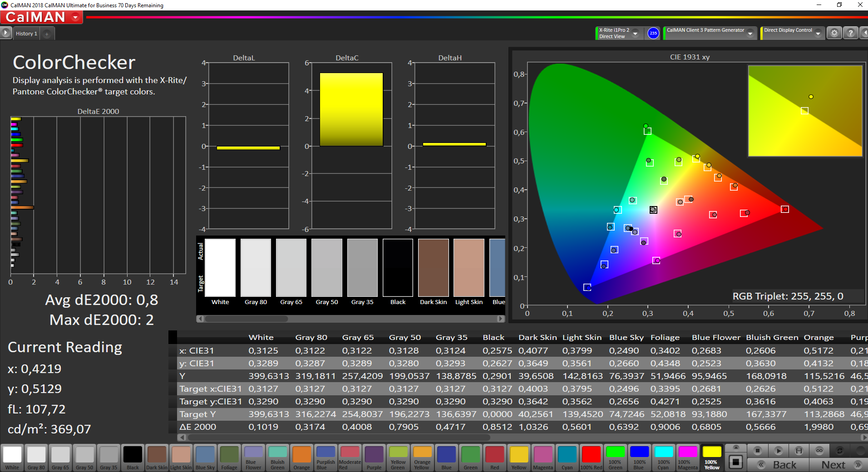
Task: Enable continuous read infinity icon
Action: [819, 451]
